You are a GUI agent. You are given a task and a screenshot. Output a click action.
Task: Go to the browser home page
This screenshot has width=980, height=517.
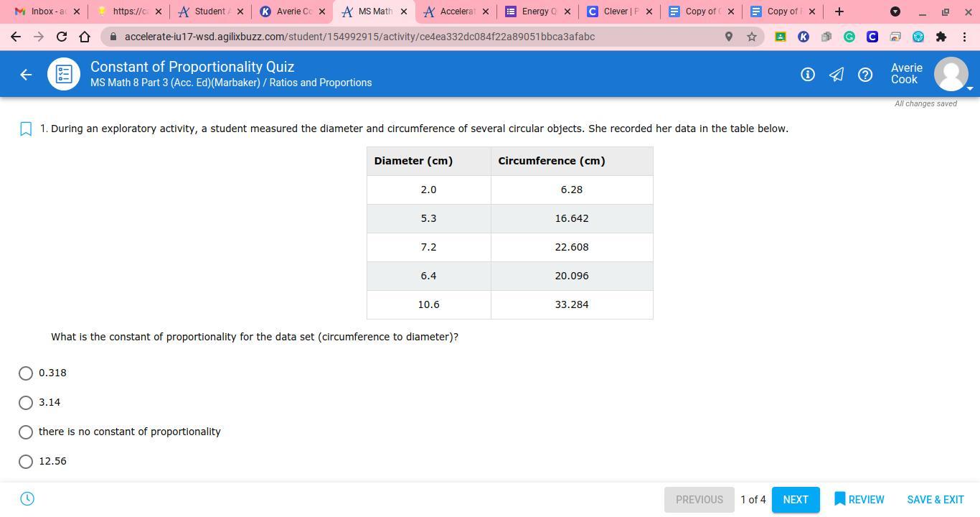pos(85,37)
